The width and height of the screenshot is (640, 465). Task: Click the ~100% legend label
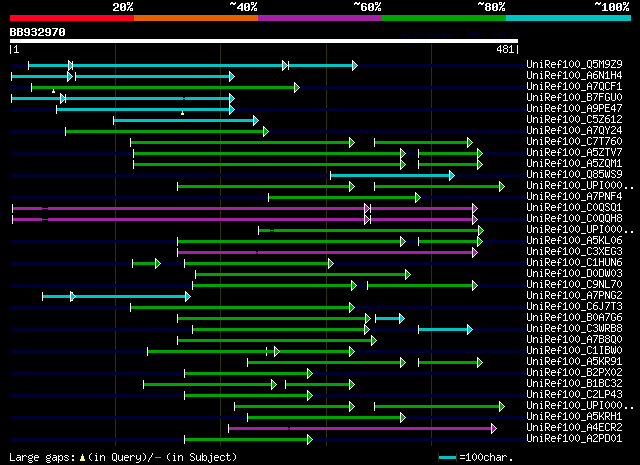tap(611, 7)
